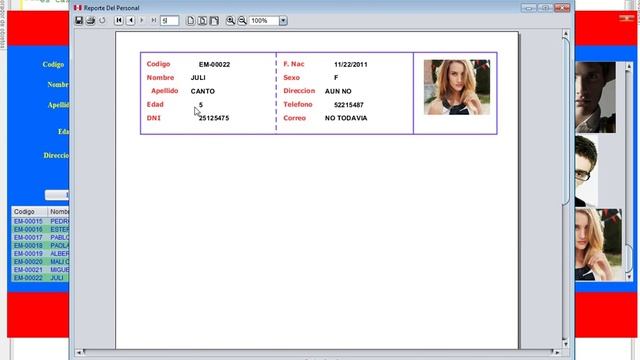Click the Direccion value AUN NO
Viewport: 640px width, 360px height.
[x=338, y=91]
